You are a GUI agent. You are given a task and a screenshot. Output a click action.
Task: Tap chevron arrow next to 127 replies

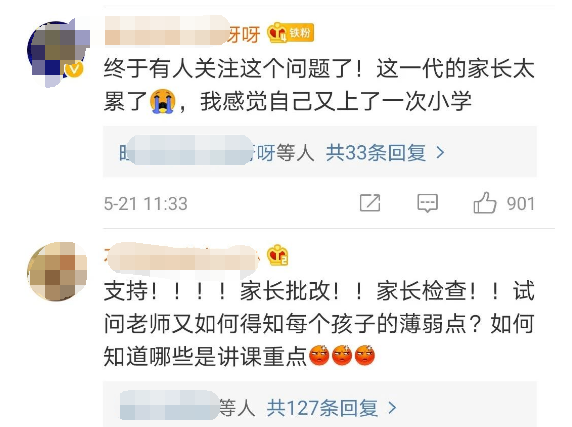coord(392,408)
